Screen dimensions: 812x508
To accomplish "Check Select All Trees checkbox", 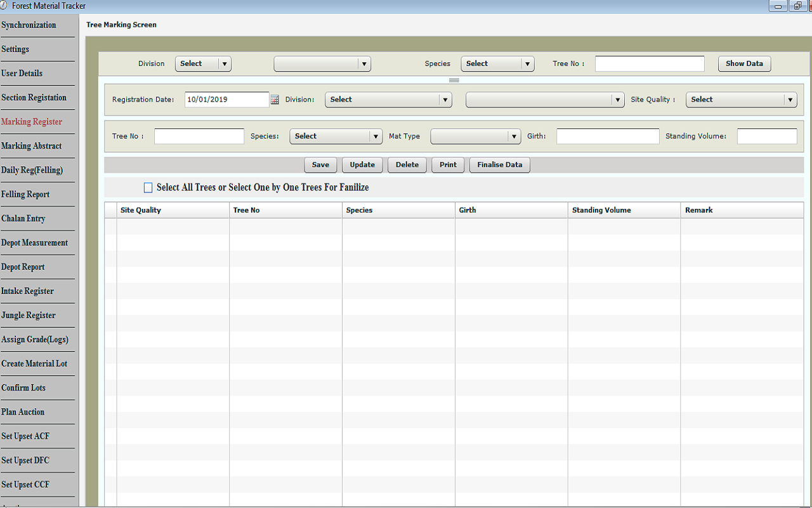I will point(148,188).
